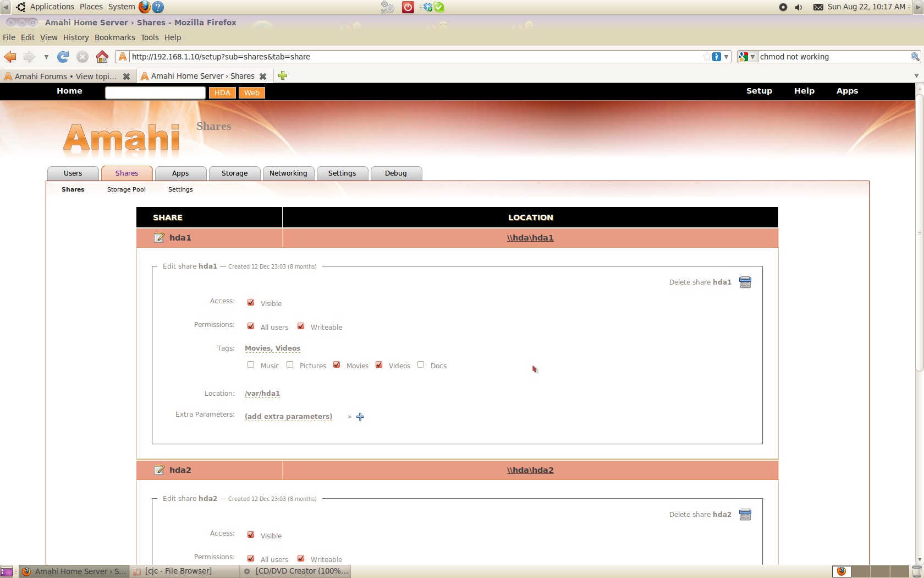
Task: Check the Docs tag for hda1
Action: 421,364
